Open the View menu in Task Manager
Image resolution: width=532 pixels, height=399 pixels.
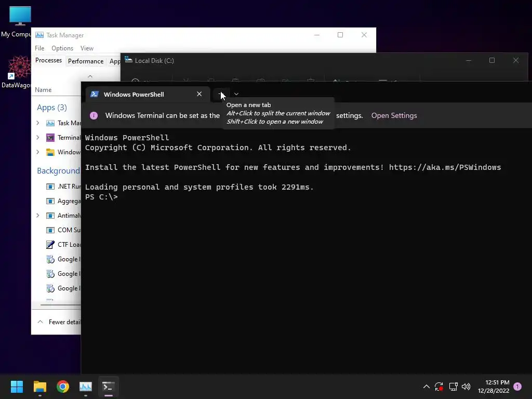click(87, 48)
